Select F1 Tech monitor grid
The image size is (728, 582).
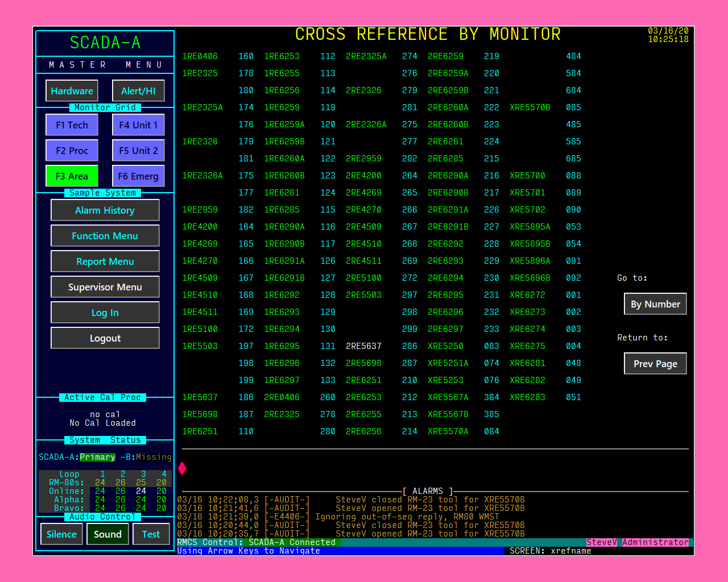(x=72, y=125)
